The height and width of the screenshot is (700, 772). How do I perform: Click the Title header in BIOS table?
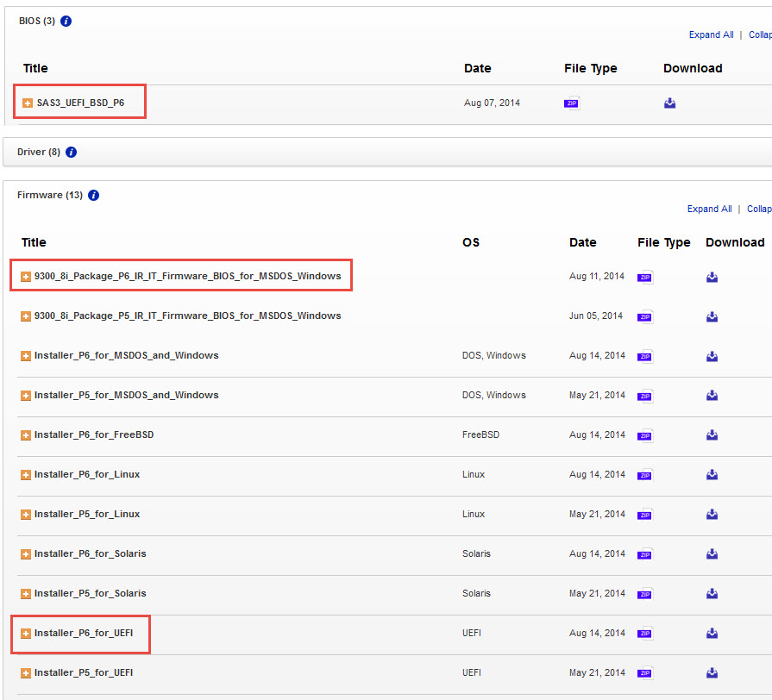[x=35, y=68]
